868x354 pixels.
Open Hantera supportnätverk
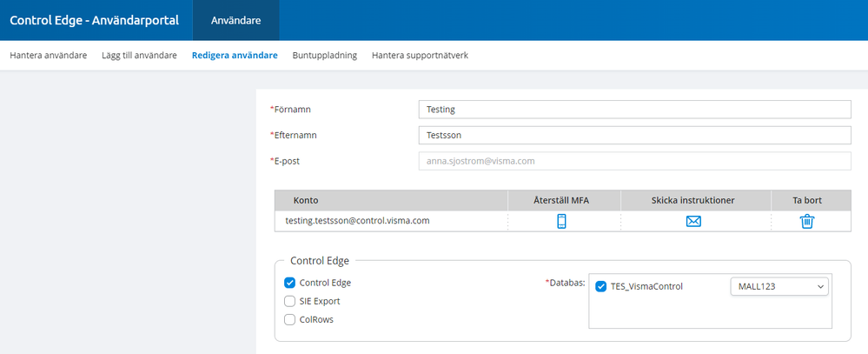pyautogui.click(x=421, y=56)
